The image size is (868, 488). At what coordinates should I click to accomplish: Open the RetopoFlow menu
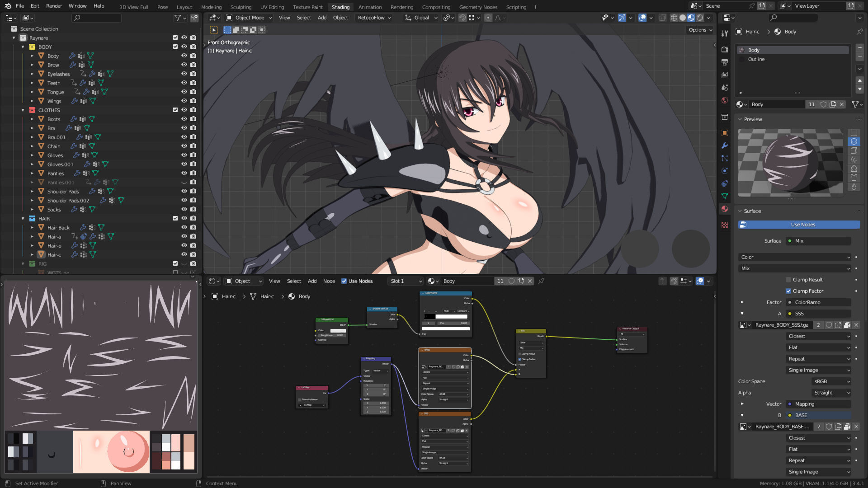coord(374,18)
